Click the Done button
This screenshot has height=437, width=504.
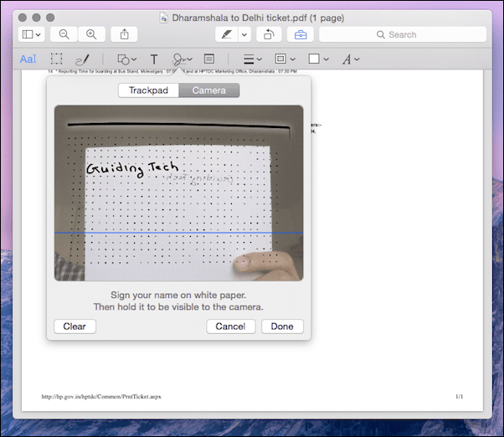[282, 326]
